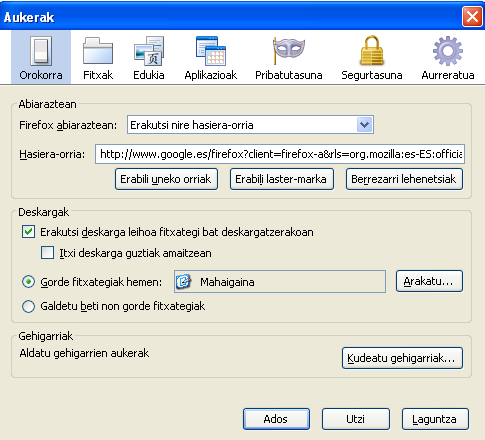485x440 pixels.
Task: Open the Aurreratua gear icon
Action: point(448,51)
